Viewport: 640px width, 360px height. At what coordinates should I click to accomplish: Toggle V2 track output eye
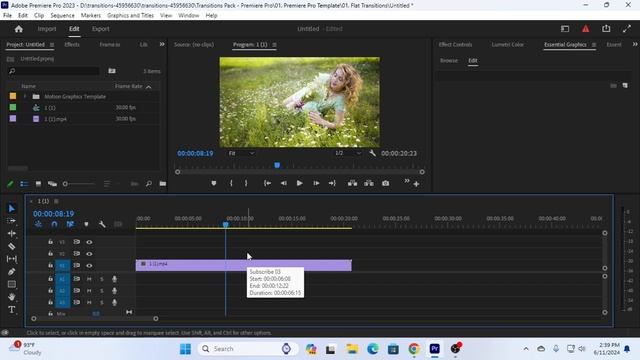[89, 254]
